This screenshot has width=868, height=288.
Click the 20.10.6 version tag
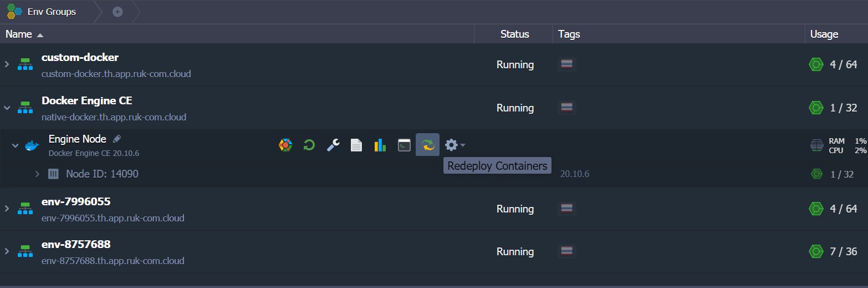(x=575, y=174)
